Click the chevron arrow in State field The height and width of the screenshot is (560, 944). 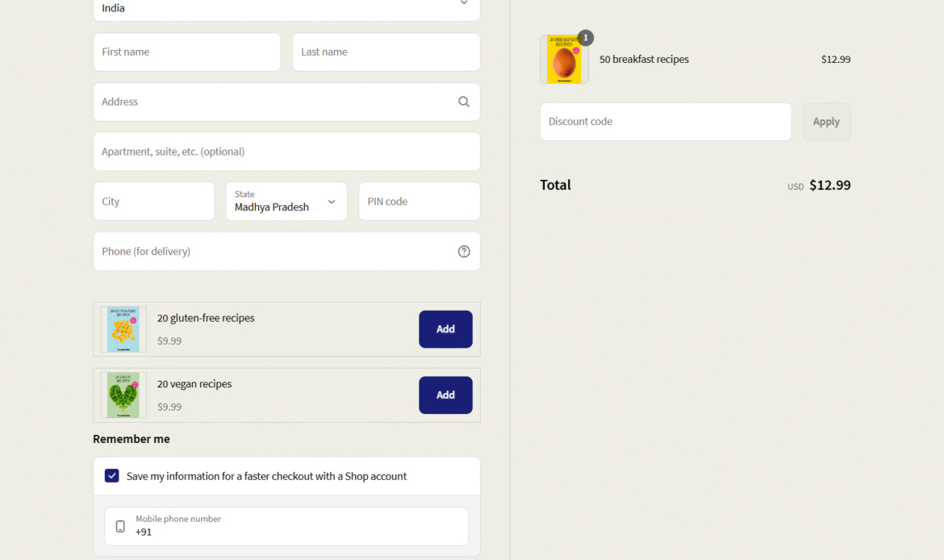[x=331, y=202]
